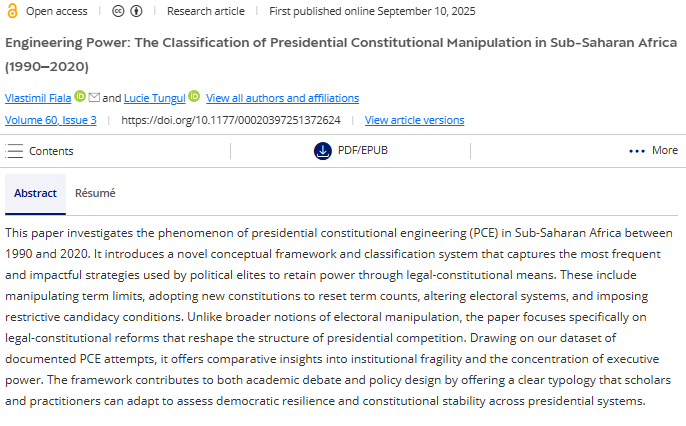Open Lucie Tungul author link

tap(154, 98)
